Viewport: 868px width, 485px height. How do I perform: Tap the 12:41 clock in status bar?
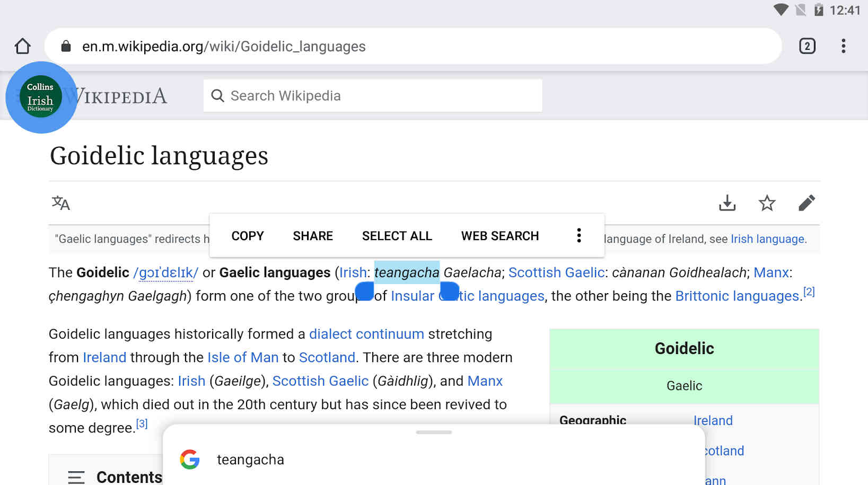[845, 10]
